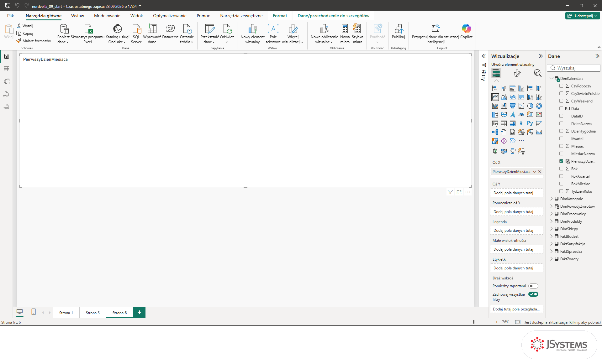The image size is (602, 364).
Task: Open the Model view in left sidebar
Action: [7, 81]
